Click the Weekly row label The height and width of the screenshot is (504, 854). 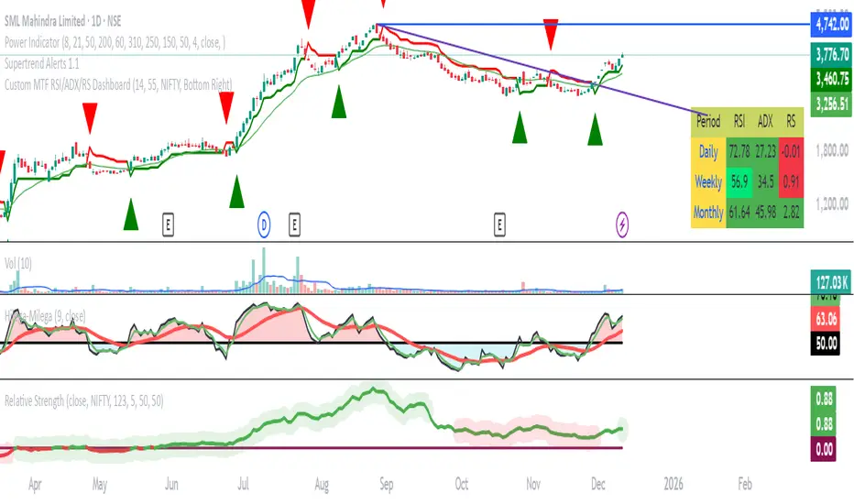(708, 181)
